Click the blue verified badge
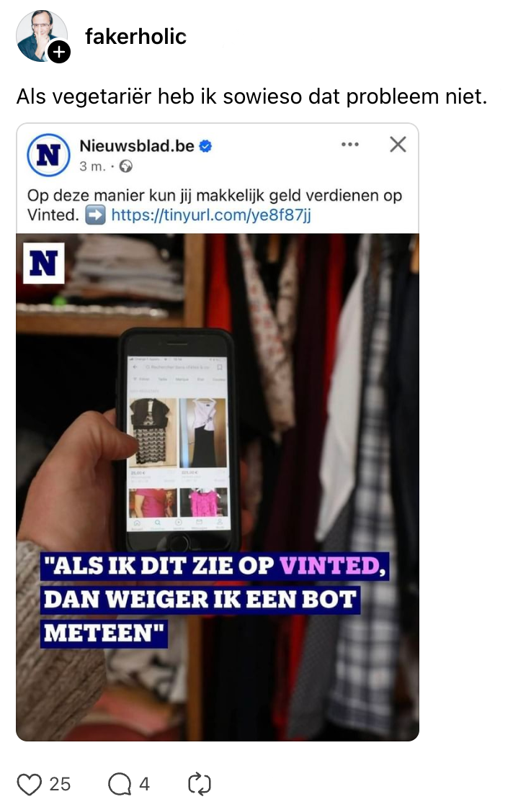Screen dimensions: 513x812 pos(206,147)
